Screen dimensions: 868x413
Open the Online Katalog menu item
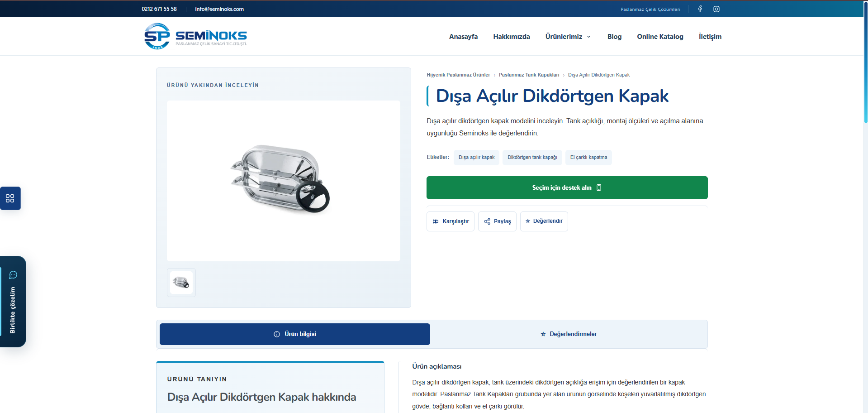(660, 37)
